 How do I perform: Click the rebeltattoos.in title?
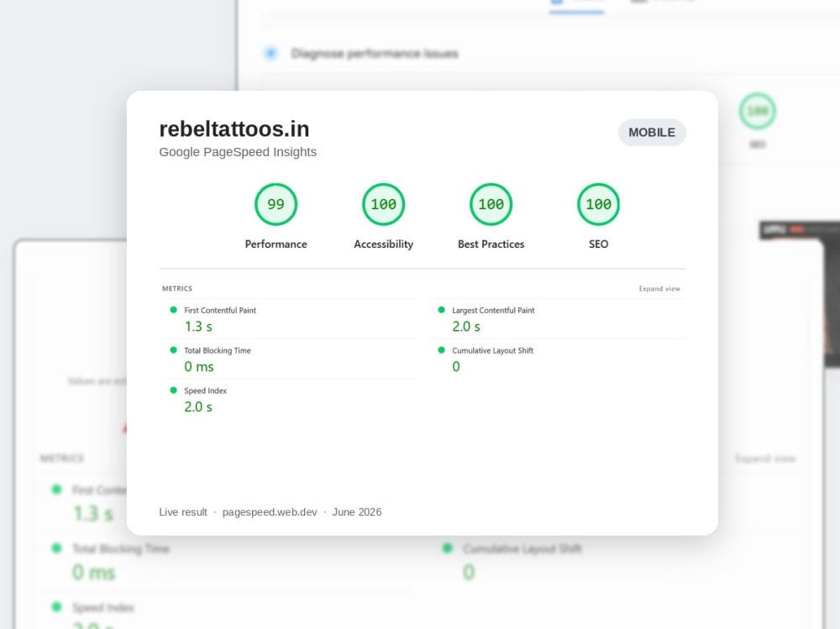pos(234,129)
